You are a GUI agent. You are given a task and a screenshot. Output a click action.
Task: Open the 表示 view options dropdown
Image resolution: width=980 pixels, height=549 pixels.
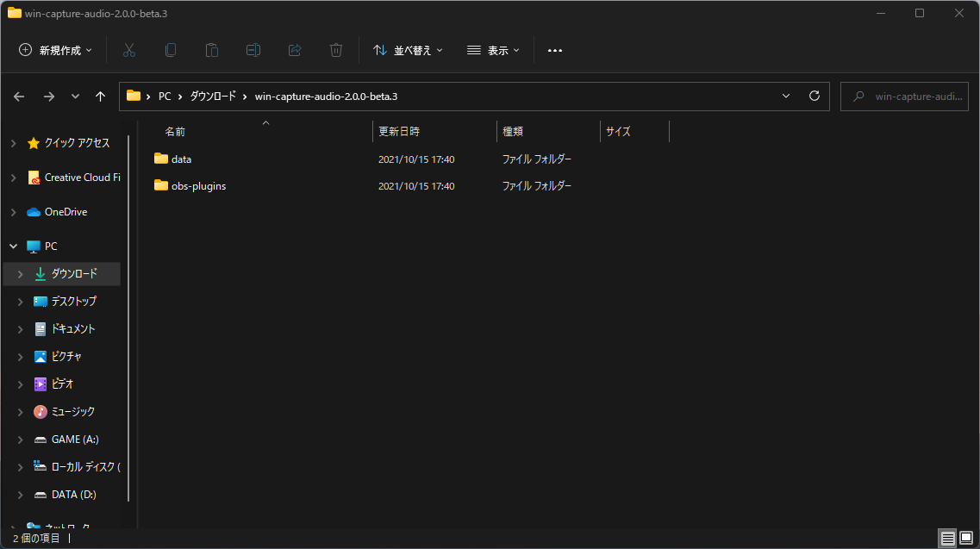pyautogui.click(x=493, y=50)
